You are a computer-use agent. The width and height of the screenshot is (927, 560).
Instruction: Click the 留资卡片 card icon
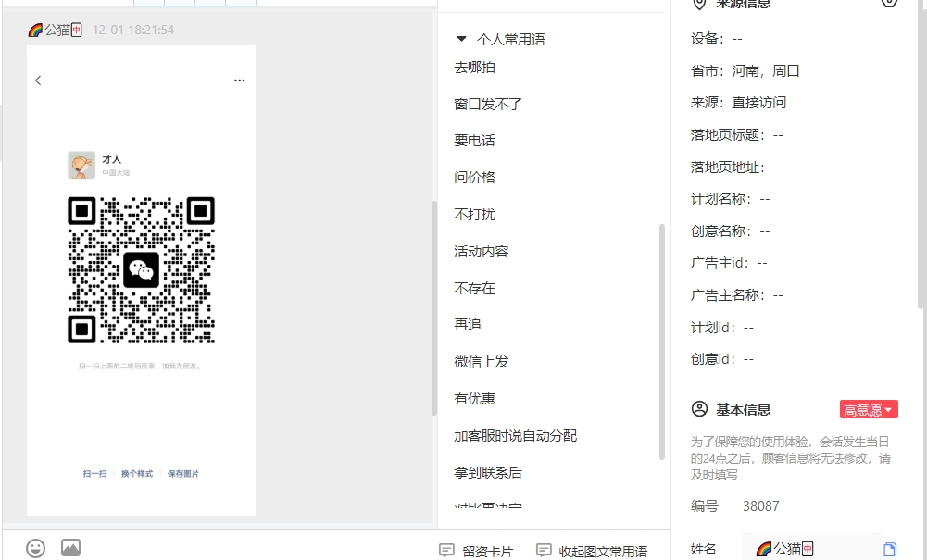click(x=447, y=551)
